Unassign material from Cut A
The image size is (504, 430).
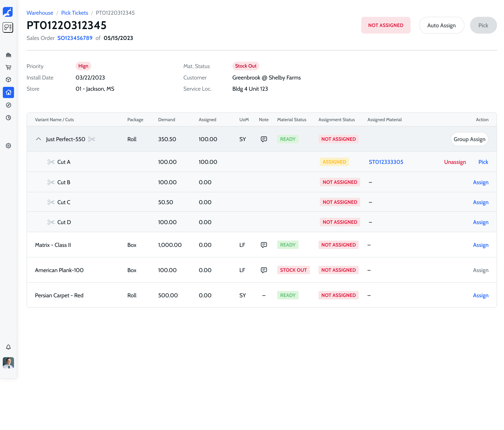click(x=455, y=162)
